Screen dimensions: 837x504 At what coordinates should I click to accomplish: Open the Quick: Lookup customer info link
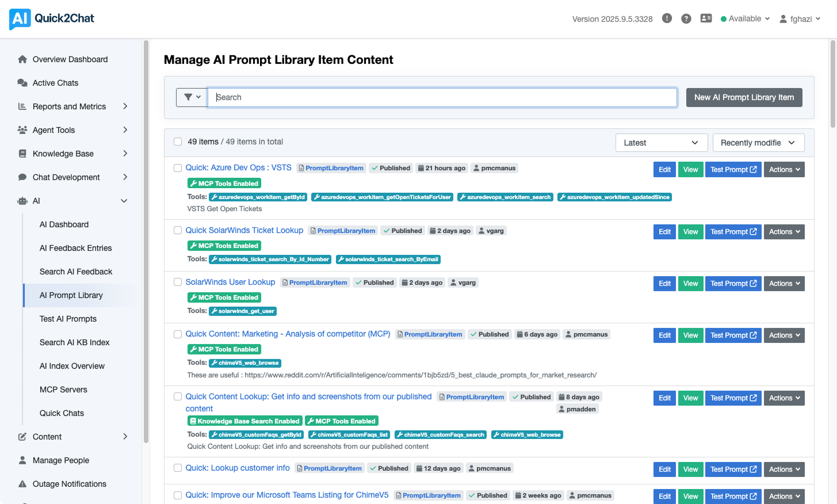click(x=237, y=468)
